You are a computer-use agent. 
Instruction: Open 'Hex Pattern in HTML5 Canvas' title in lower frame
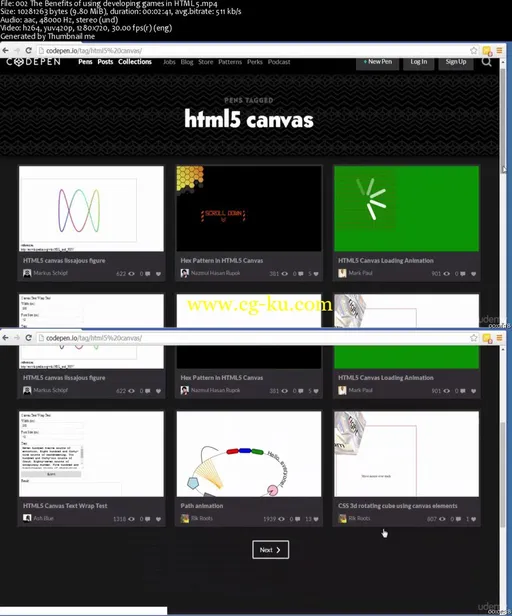tap(222, 378)
